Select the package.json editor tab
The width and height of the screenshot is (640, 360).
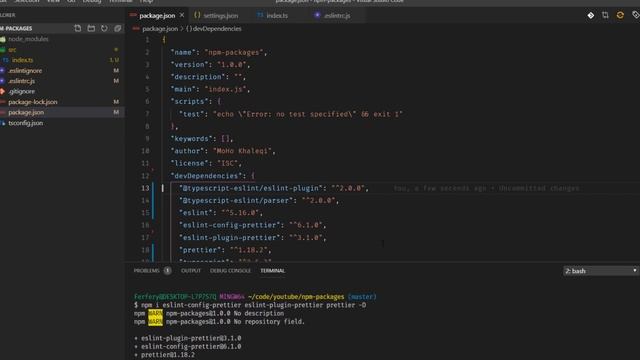157,16
